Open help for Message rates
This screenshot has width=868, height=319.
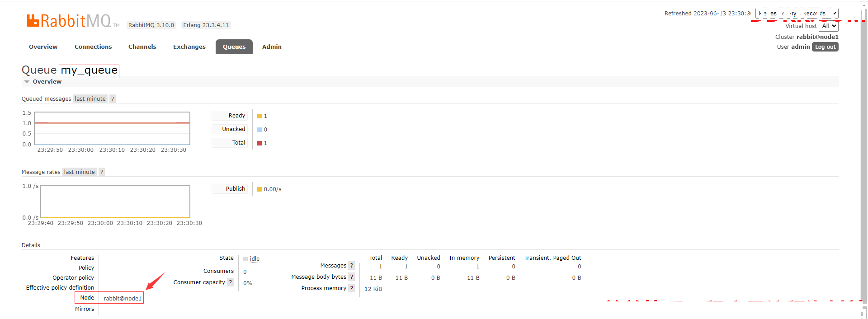(x=102, y=172)
